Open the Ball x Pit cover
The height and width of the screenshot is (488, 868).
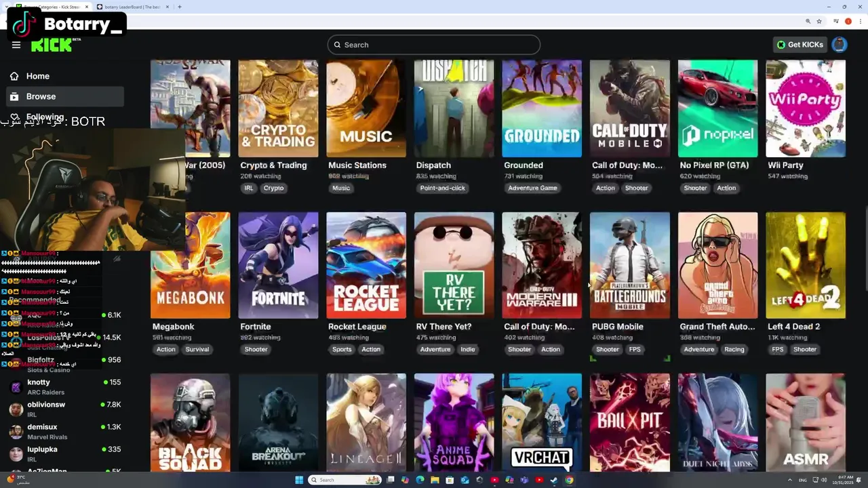(630, 422)
